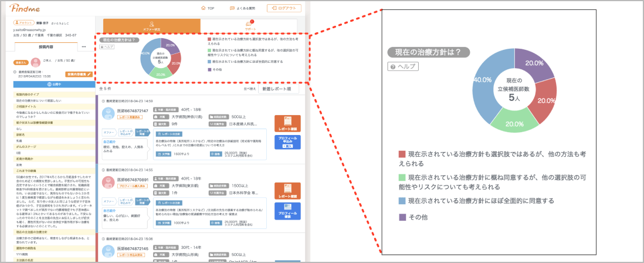This screenshot has height=263, width=644.
Task: Switch to the オファー状況 tab
Action: 151,26
